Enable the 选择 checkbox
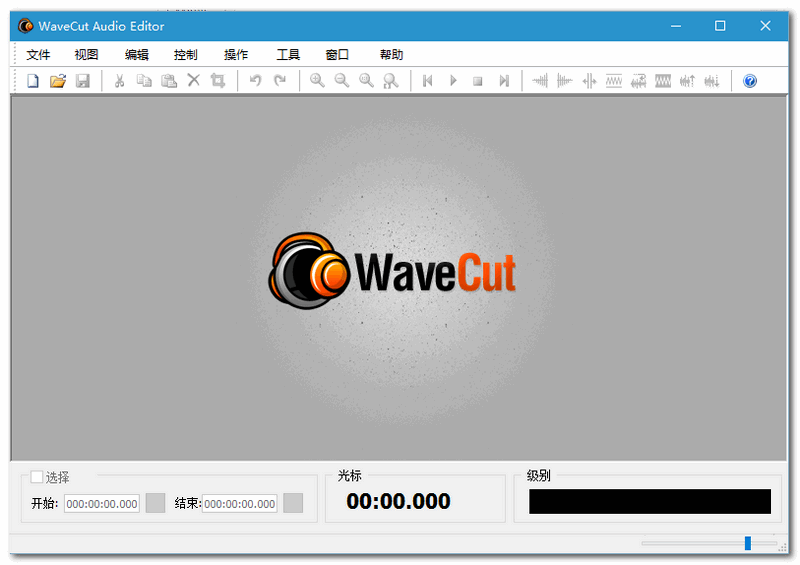The image size is (800, 565). (37, 477)
